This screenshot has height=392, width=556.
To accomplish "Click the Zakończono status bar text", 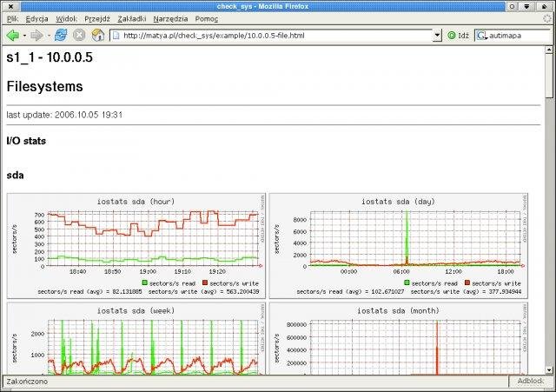I will click(27, 382).
